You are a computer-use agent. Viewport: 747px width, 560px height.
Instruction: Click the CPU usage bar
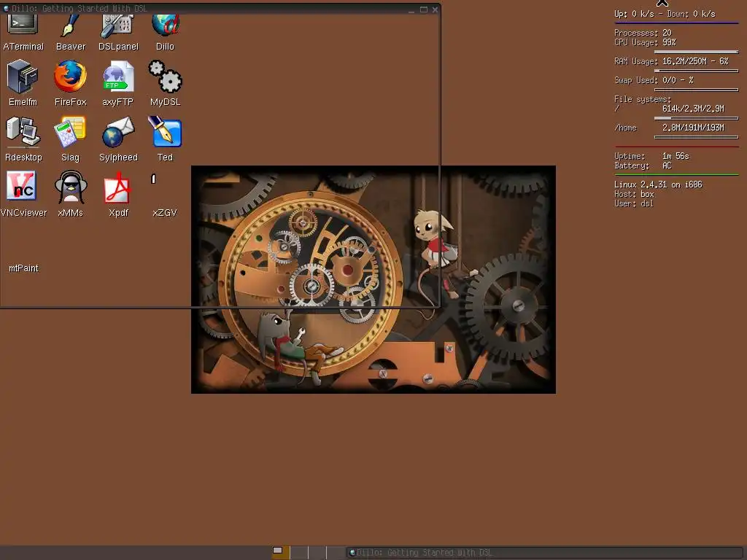[696, 52]
